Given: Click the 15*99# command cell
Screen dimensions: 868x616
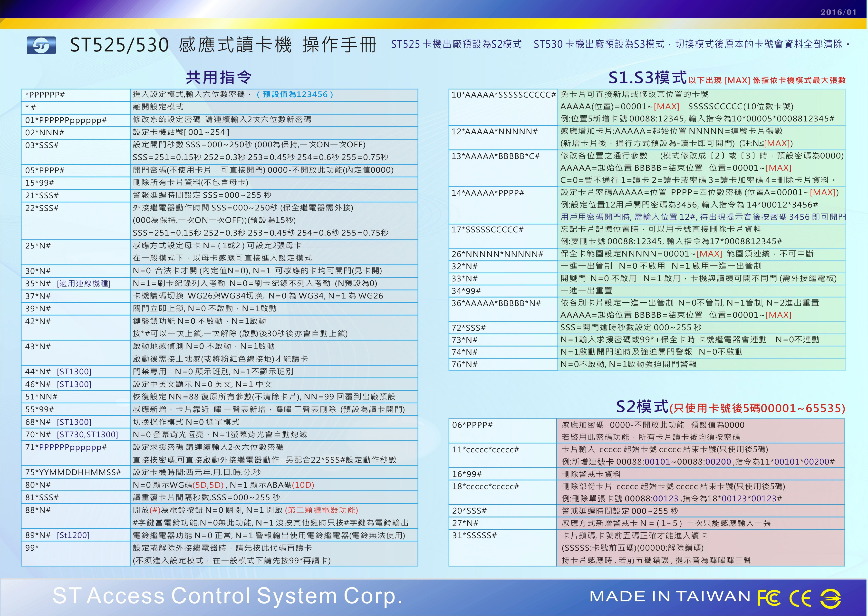Looking at the screenshot, I should [x=76, y=183].
